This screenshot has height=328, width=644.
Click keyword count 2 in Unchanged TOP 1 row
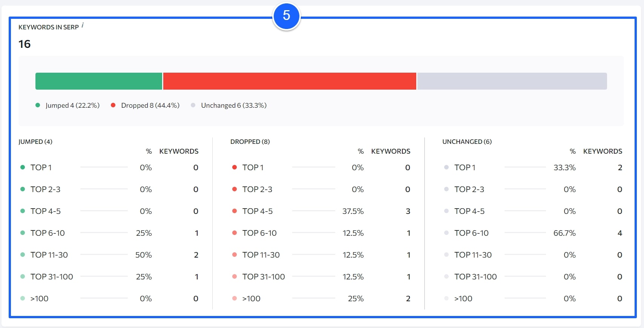coord(620,168)
